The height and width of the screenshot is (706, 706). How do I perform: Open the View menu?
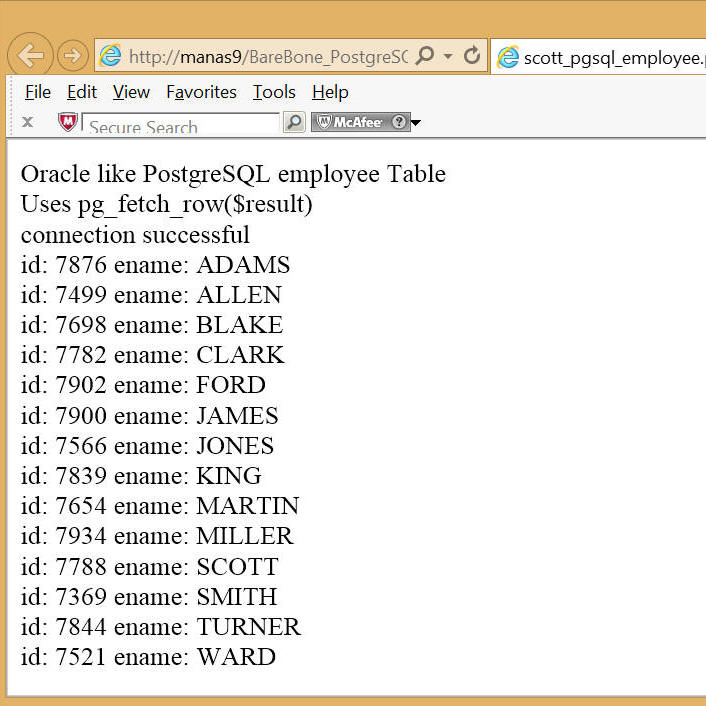(x=131, y=92)
